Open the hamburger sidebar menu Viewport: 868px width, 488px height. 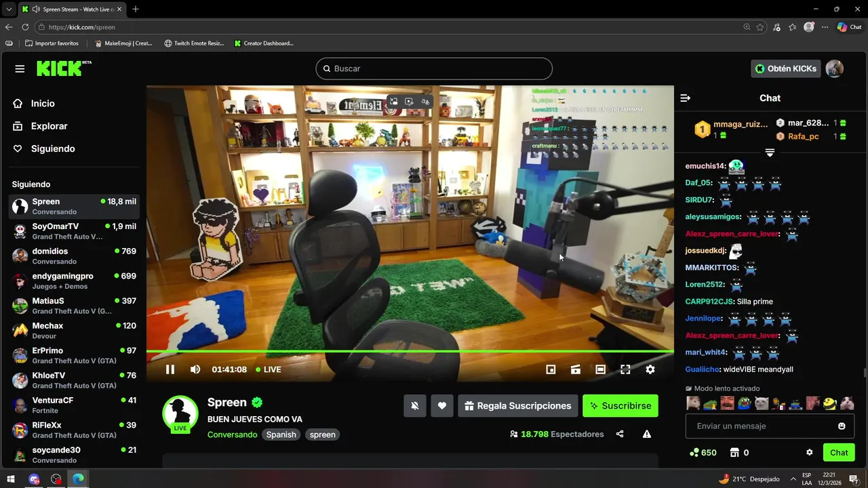20,68
